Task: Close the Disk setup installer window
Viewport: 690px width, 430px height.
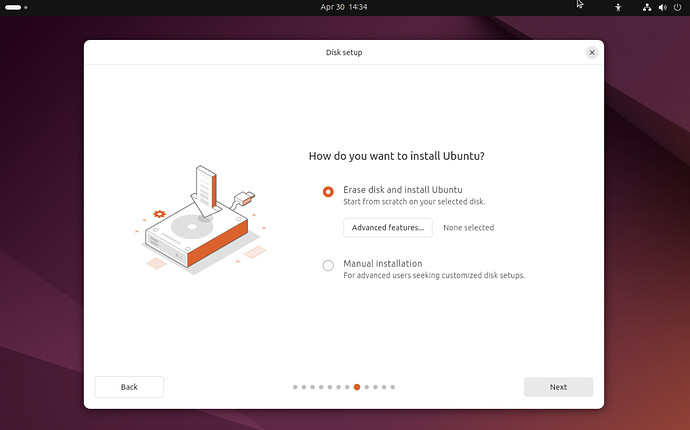Action: click(592, 52)
